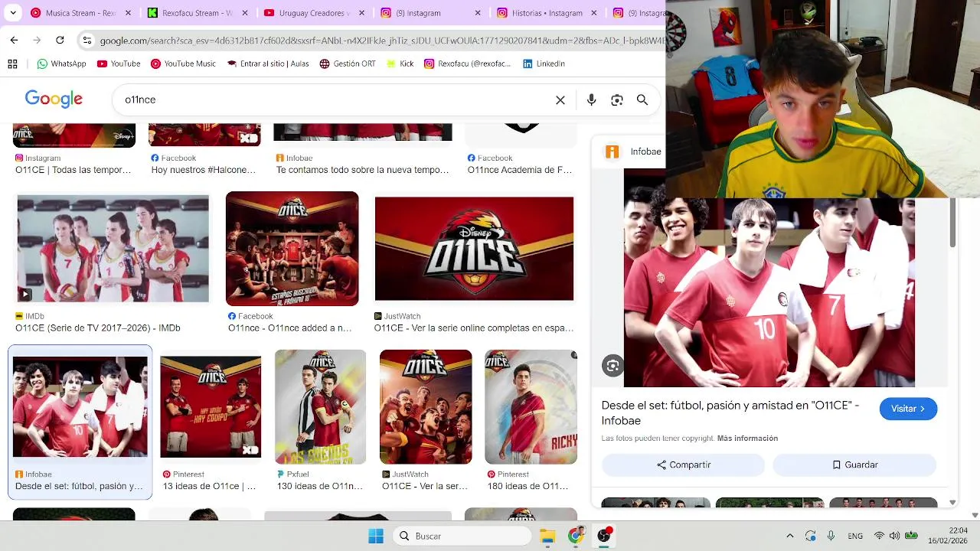Viewport: 980px width, 551px height.
Task: Clear the search box with X icon
Action: click(x=560, y=100)
